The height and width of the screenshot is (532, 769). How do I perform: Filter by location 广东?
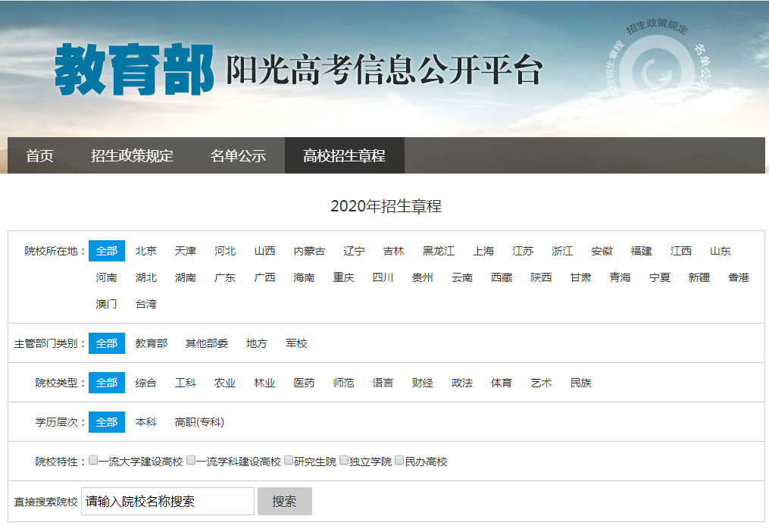(x=225, y=277)
